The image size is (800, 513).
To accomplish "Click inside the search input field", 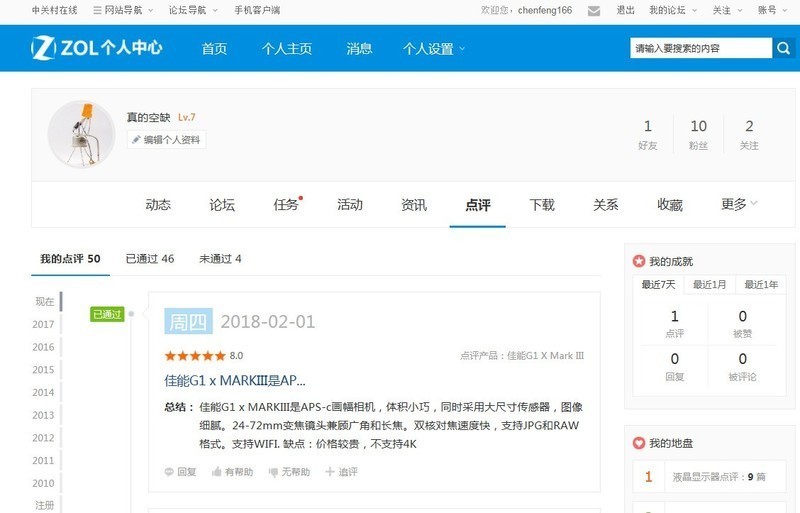I will [x=701, y=48].
